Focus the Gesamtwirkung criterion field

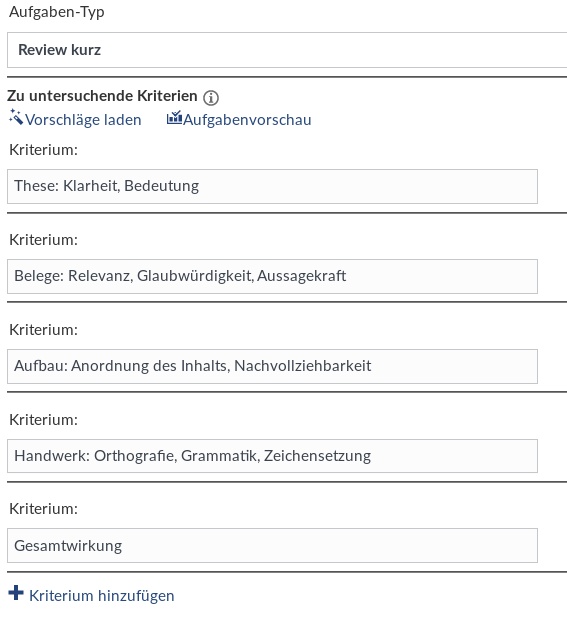click(272, 545)
